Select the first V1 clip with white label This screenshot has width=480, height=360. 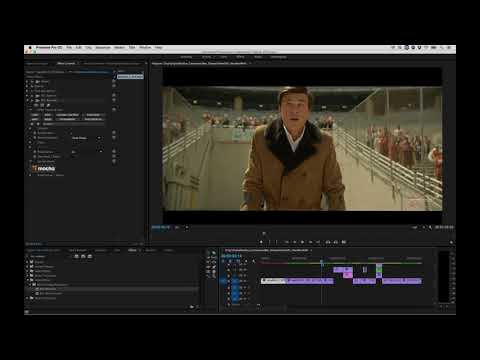[273, 281]
